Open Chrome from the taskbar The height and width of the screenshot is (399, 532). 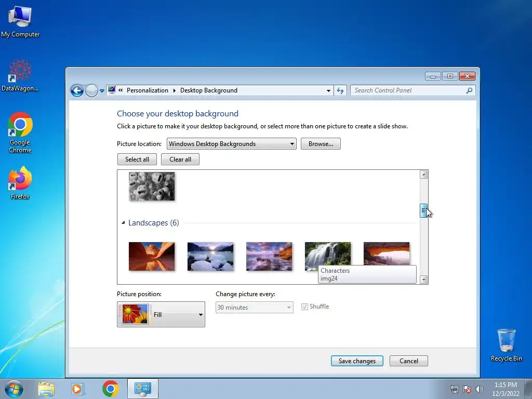tap(110, 389)
